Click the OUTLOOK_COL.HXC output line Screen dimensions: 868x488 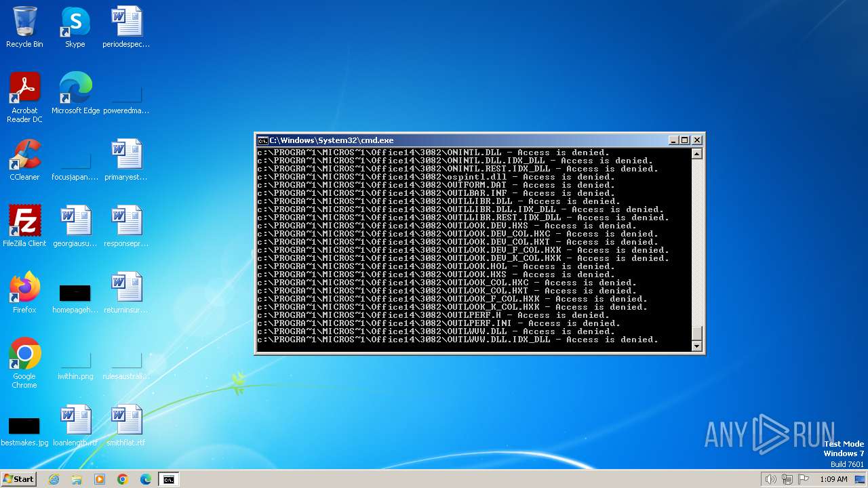(x=447, y=283)
